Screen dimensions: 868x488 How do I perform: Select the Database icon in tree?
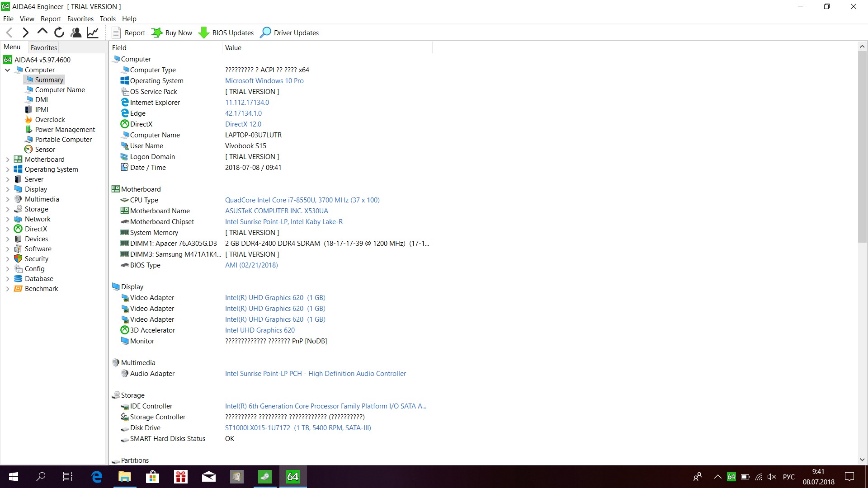18,279
